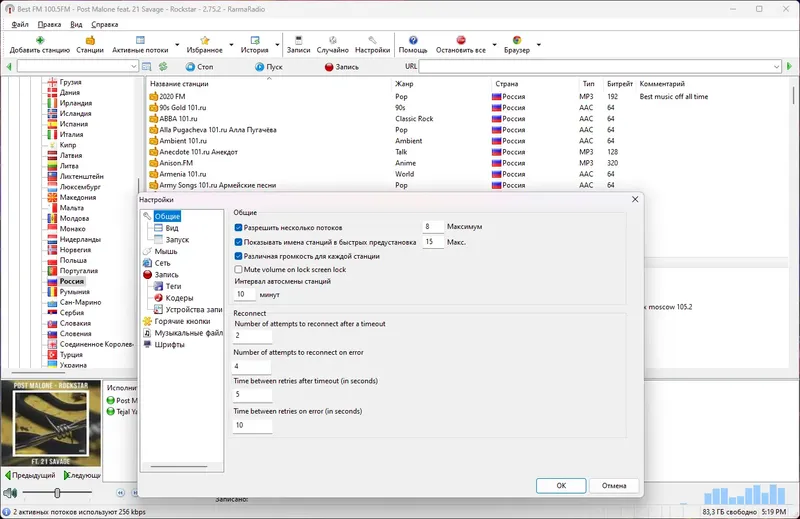The width and height of the screenshot is (800, 519).
Task: Toggle Различная громкость для каждой станции checkbox
Action: coord(238,256)
